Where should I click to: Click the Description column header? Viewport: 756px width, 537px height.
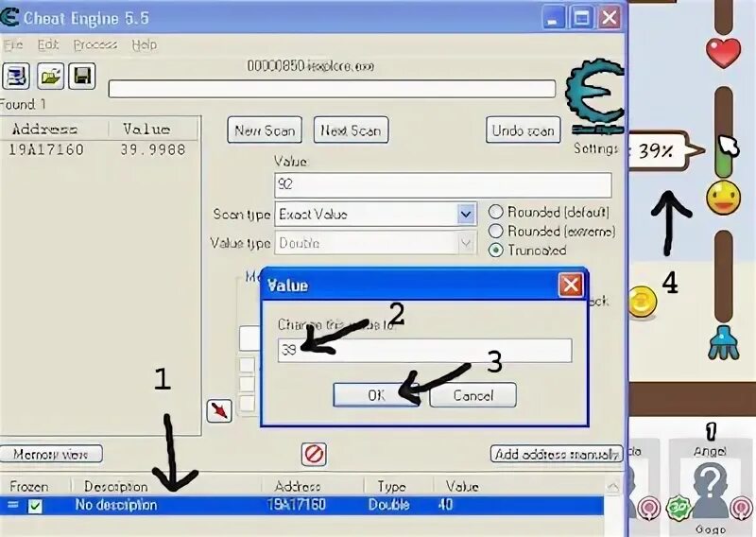(x=115, y=486)
